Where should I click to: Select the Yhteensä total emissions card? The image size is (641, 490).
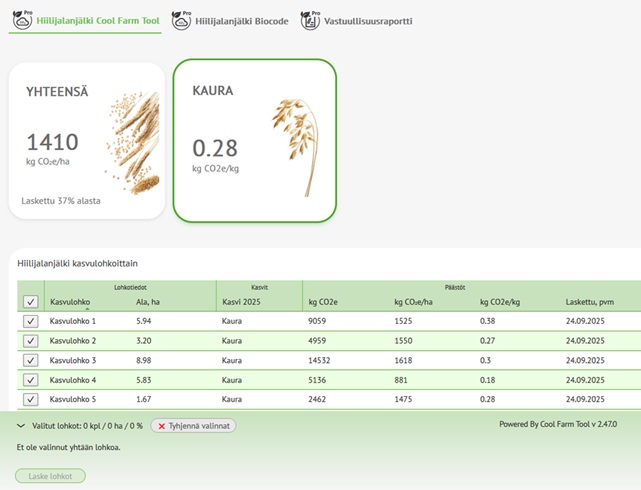pos(86,140)
